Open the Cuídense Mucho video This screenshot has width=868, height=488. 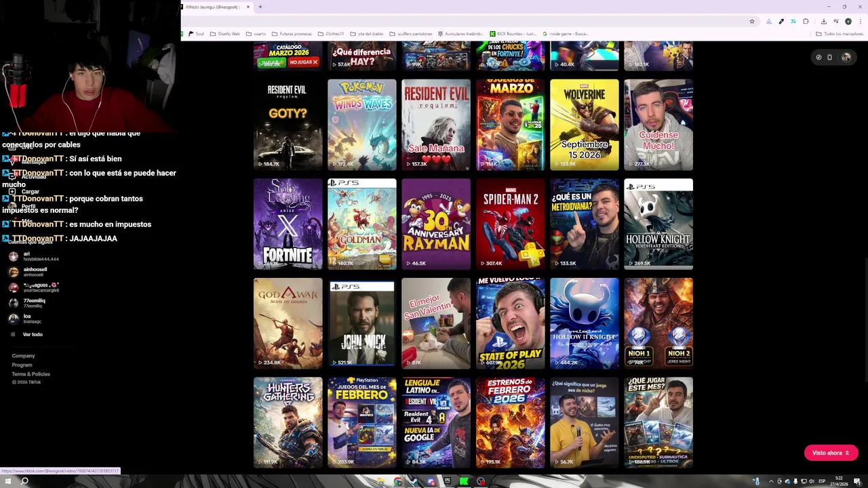coord(658,124)
